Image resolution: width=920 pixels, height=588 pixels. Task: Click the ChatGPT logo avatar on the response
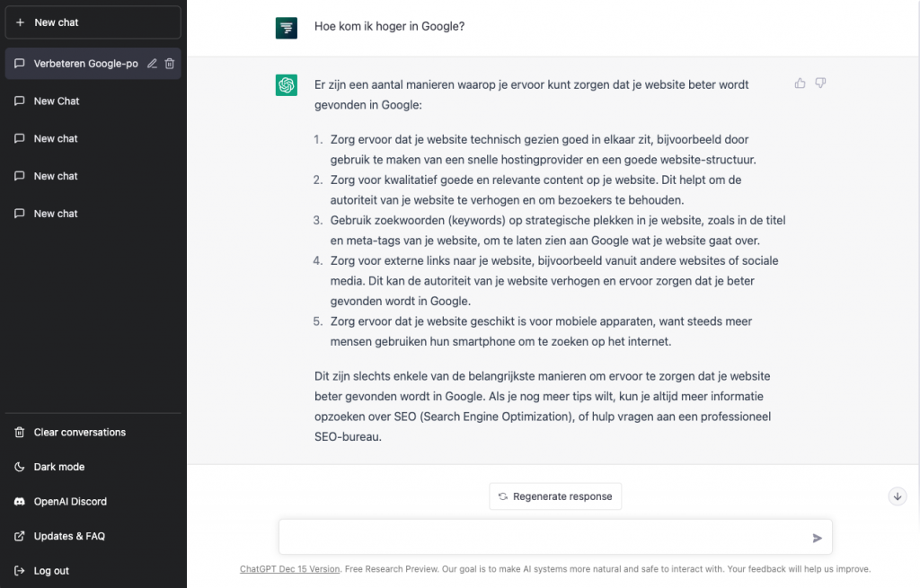[287, 85]
